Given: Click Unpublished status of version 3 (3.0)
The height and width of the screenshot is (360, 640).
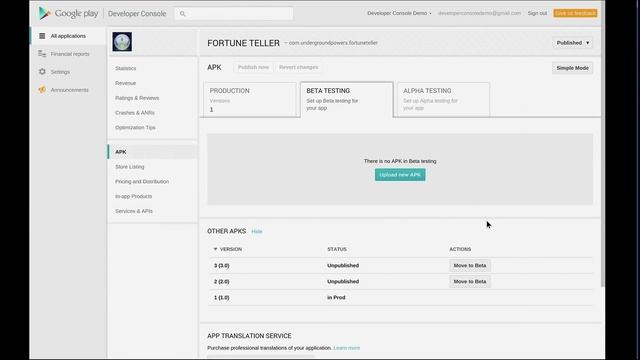Looking at the screenshot, I should click(343, 265).
